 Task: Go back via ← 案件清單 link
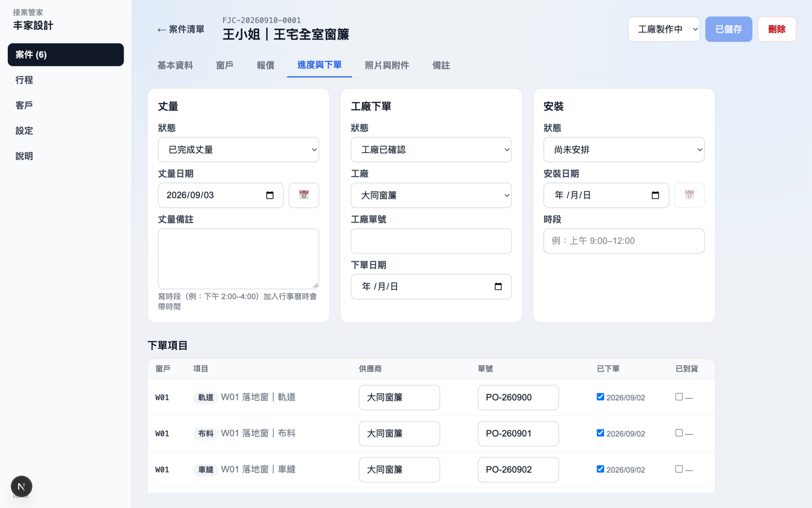[x=180, y=29]
